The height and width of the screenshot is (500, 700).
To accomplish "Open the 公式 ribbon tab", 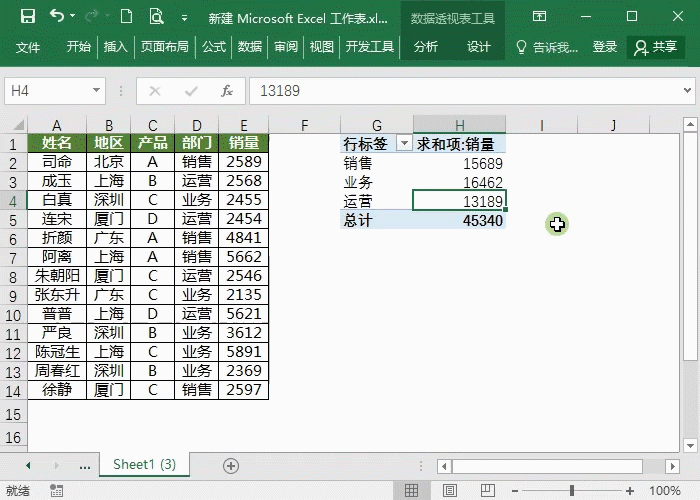I will 214,46.
